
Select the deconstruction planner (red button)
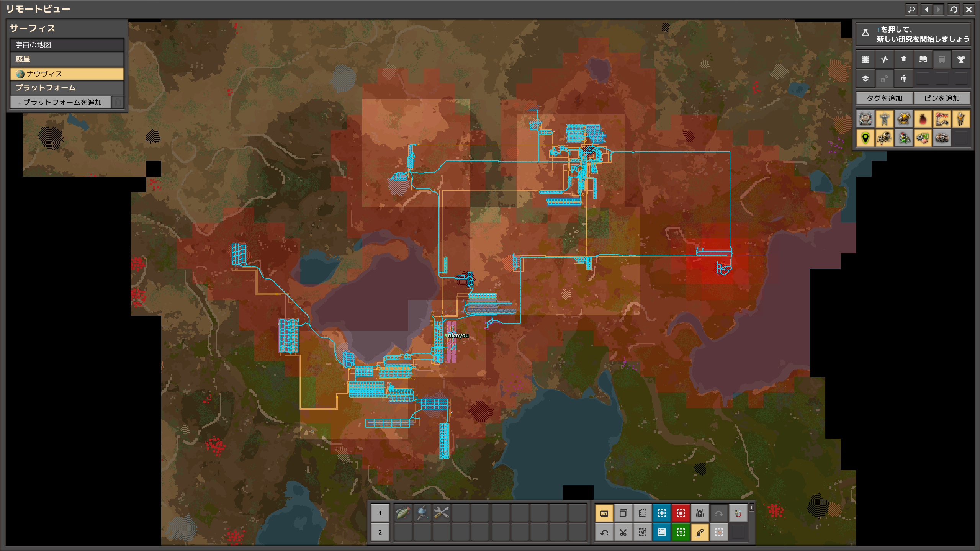click(681, 513)
